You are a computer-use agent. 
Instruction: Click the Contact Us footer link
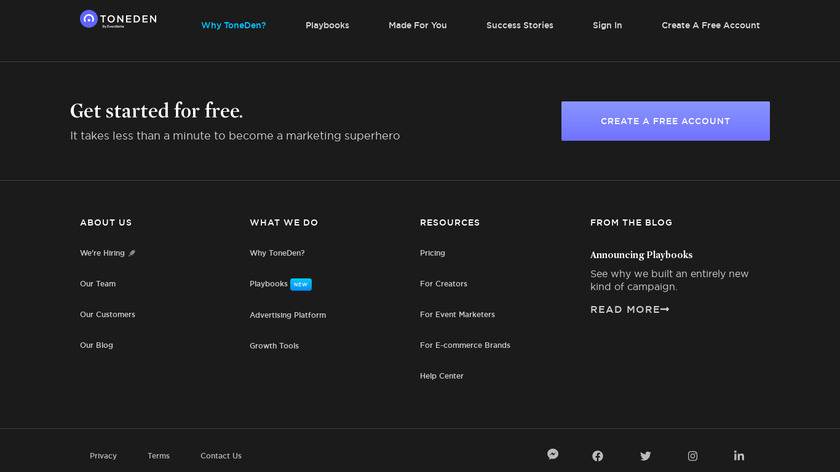pyautogui.click(x=221, y=456)
